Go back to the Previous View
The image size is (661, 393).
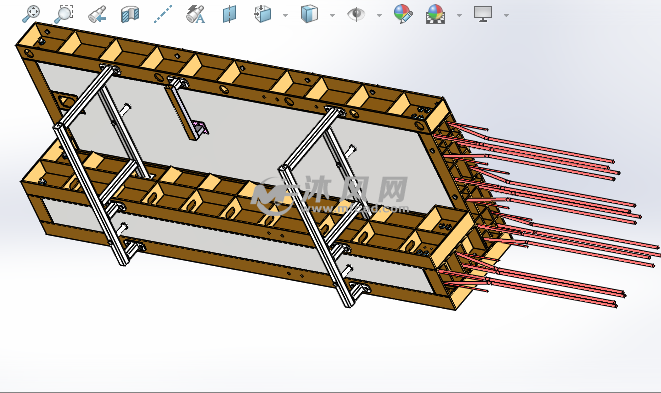click(x=97, y=14)
